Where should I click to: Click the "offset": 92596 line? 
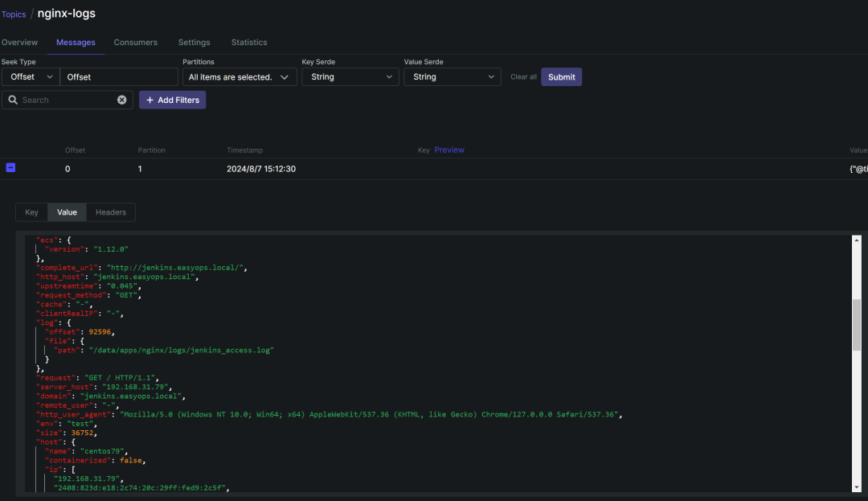point(80,331)
